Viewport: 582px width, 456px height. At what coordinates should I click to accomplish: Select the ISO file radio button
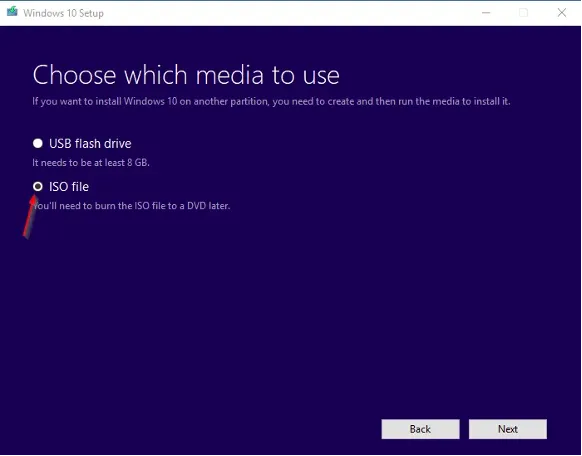pos(37,186)
